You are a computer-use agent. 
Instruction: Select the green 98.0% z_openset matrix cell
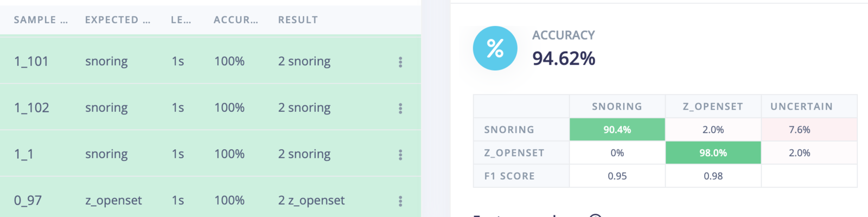point(713,153)
